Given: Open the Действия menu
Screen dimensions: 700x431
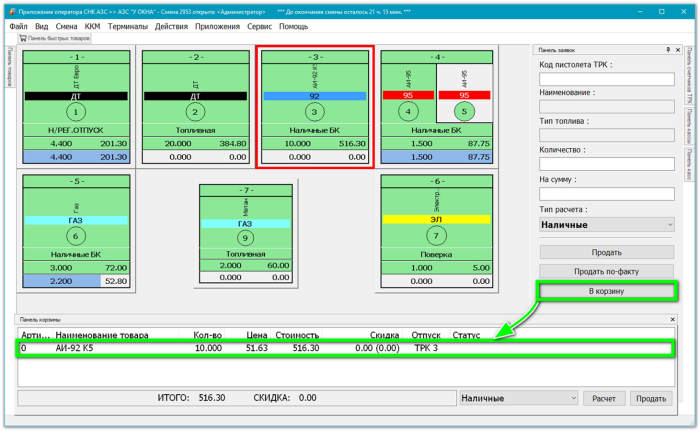Looking at the screenshot, I should [x=171, y=26].
